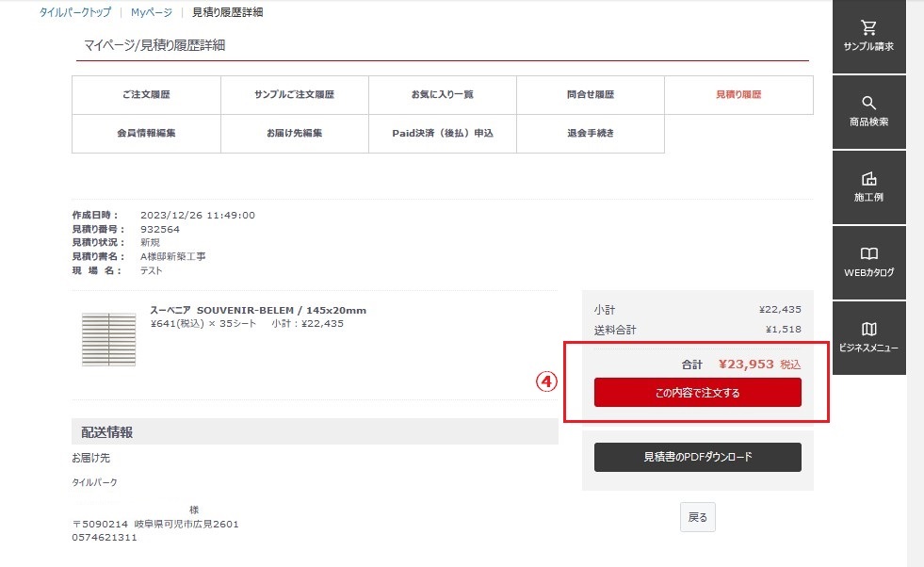Switch to the お届け先編集 tab
Viewport: 924px width, 567px height.
(x=293, y=134)
